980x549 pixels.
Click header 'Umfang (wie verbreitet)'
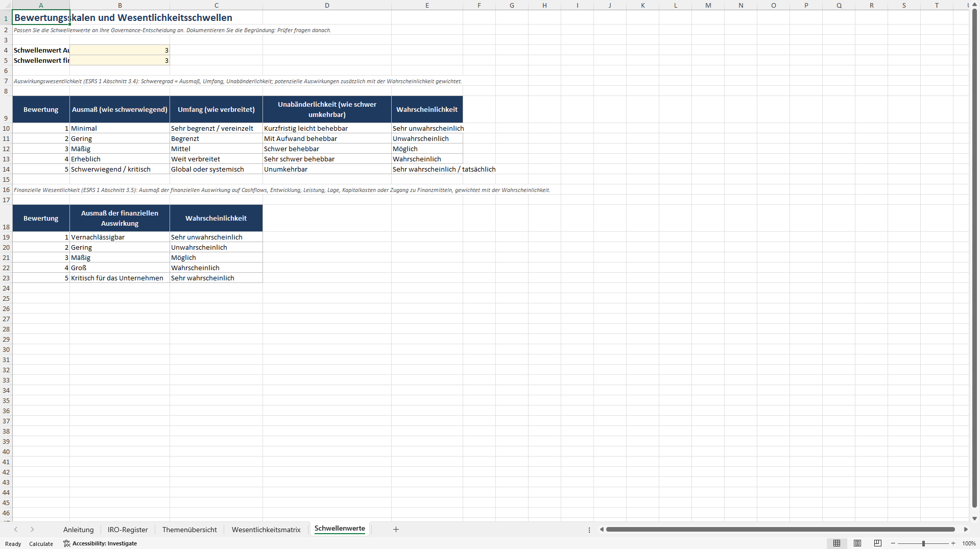[x=216, y=109]
